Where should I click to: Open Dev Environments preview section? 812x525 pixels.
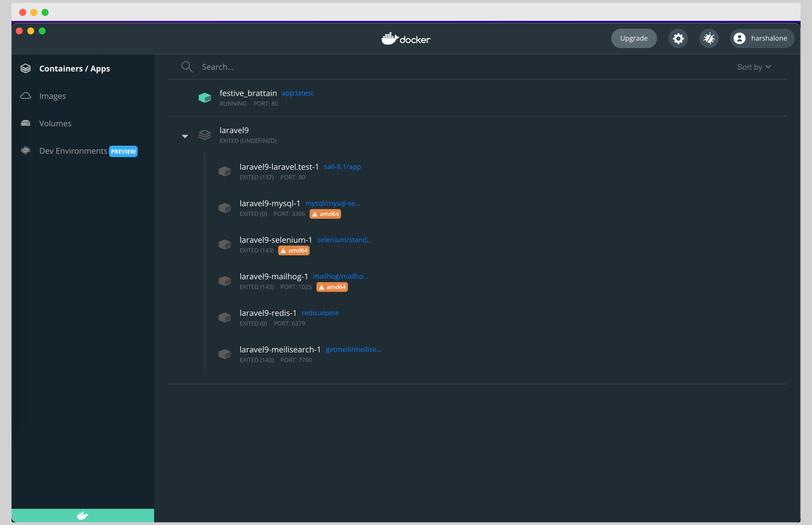73,151
